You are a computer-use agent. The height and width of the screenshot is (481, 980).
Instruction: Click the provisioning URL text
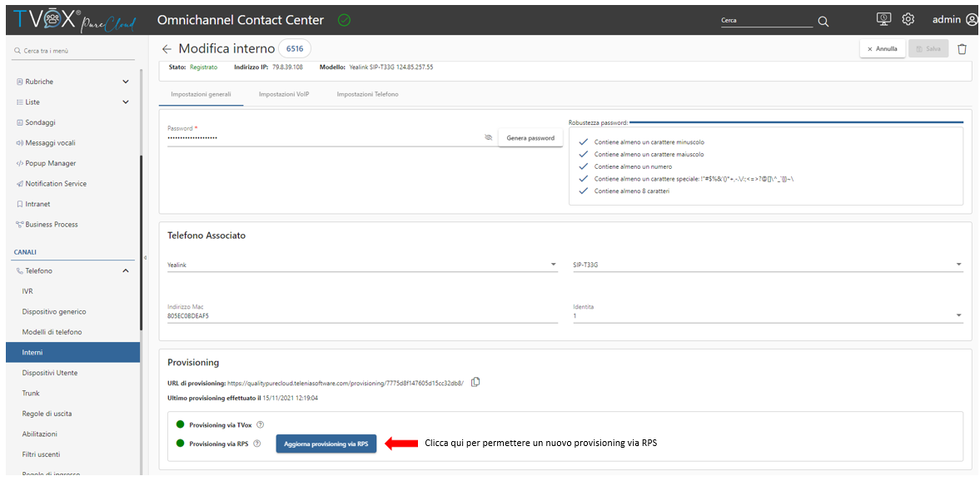pos(346,382)
